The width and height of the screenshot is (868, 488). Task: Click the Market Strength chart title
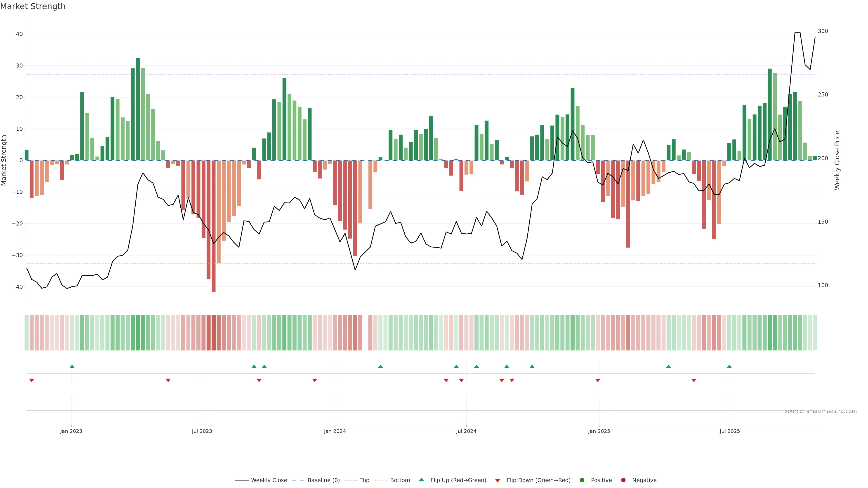point(33,6)
